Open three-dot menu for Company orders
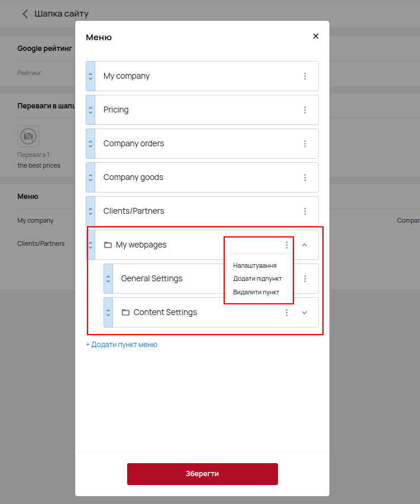The width and height of the screenshot is (420, 504). click(305, 144)
